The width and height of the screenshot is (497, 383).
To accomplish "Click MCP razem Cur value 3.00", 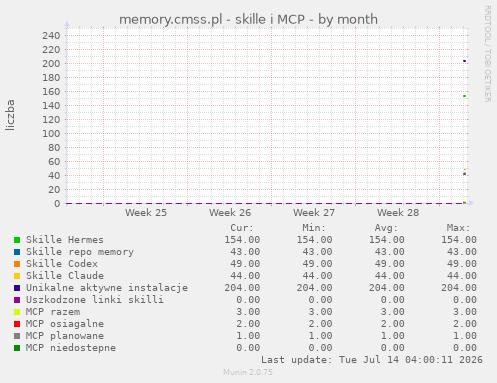I will (x=248, y=312).
